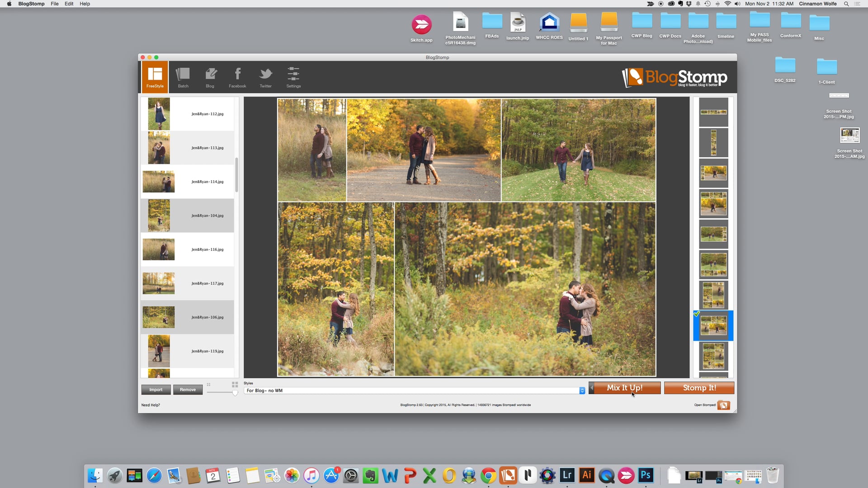Click the back arrow beside Mix It Up!
Image resolution: width=868 pixels, height=488 pixels.
pyautogui.click(x=591, y=388)
